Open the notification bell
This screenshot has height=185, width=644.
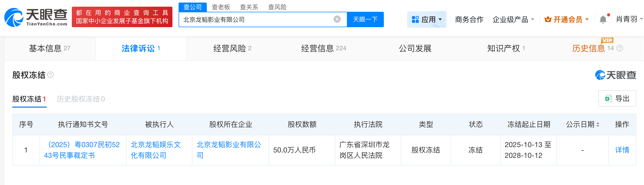click(603, 19)
